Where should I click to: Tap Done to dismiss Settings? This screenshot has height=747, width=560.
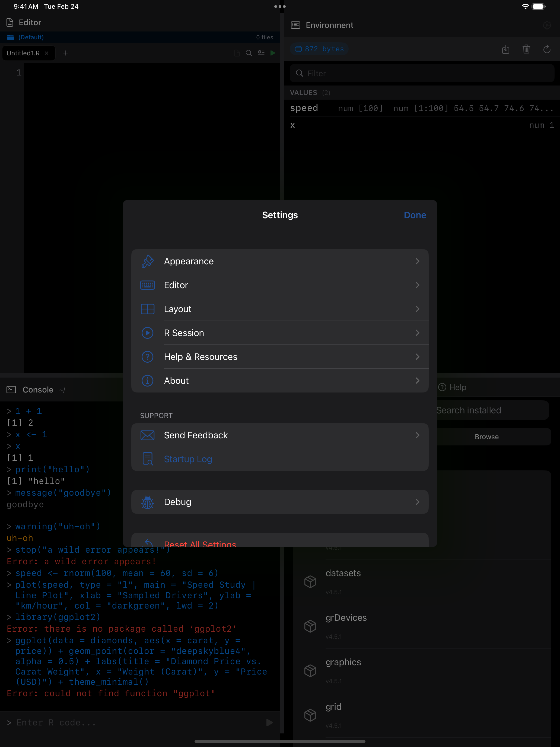415,215
